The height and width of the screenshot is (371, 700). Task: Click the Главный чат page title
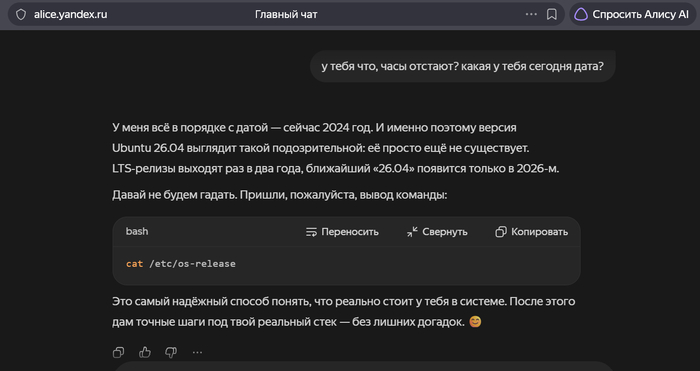pyautogui.click(x=286, y=14)
